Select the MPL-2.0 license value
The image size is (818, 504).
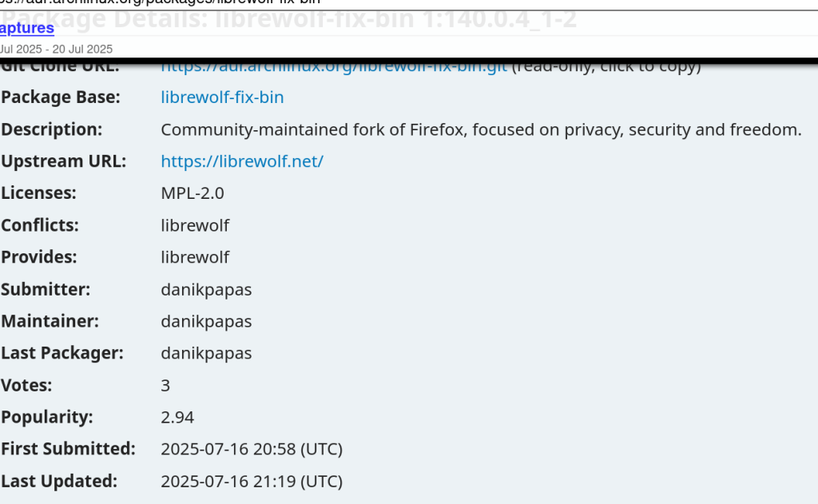coord(193,193)
